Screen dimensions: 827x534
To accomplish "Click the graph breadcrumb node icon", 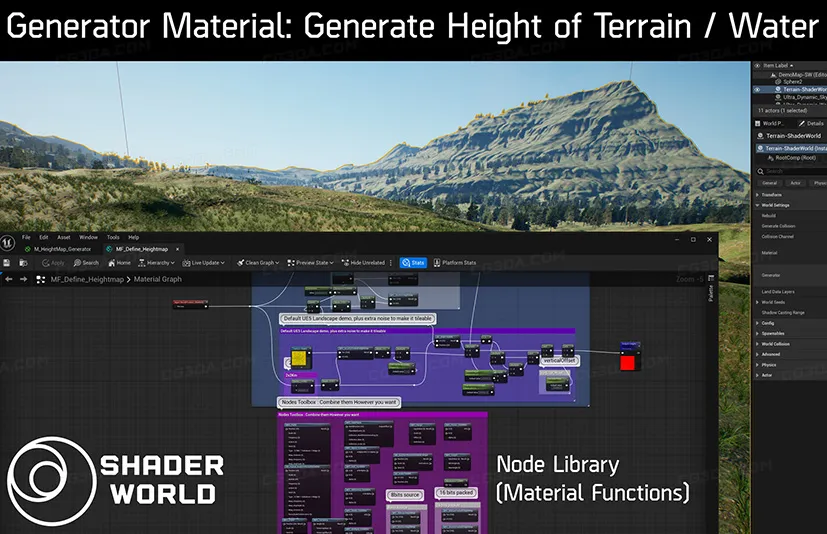I will [x=41, y=279].
